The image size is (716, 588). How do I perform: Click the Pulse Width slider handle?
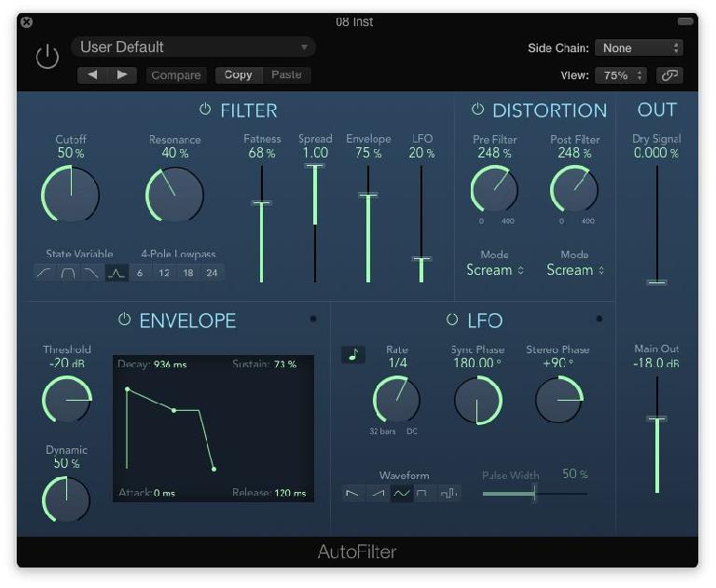pyautogui.click(x=534, y=494)
